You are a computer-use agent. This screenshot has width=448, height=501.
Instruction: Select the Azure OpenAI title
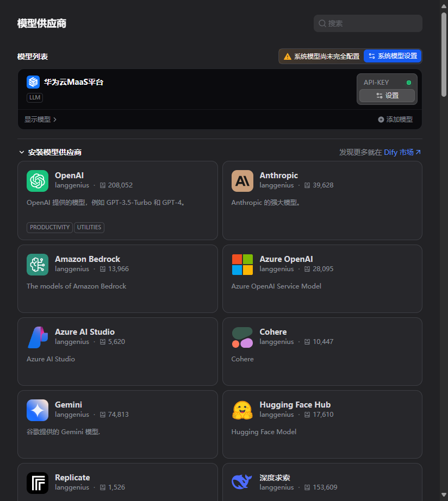click(286, 259)
